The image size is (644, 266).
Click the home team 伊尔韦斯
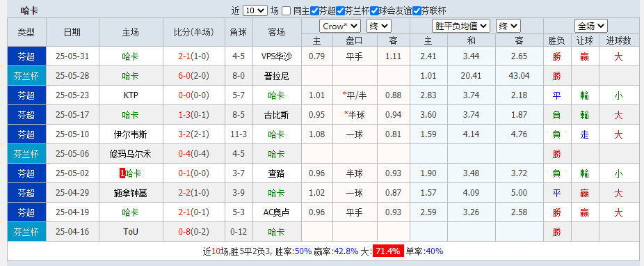point(131,134)
